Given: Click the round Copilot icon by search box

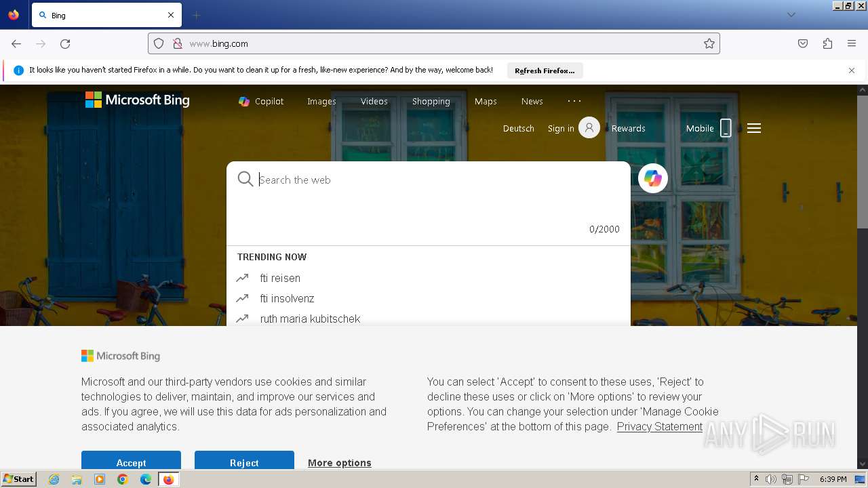Looking at the screenshot, I should point(653,178).
